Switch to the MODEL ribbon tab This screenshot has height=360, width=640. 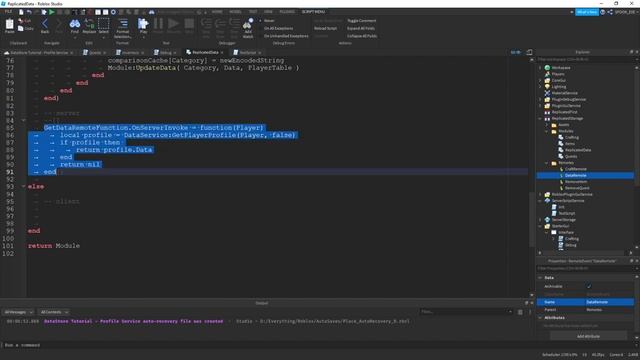[235, 12]
